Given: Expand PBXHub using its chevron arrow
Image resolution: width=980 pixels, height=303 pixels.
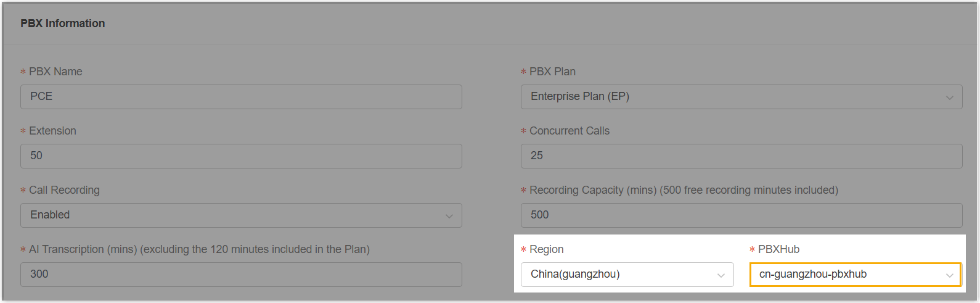Looking at the screenshot, I should [949, 275].
